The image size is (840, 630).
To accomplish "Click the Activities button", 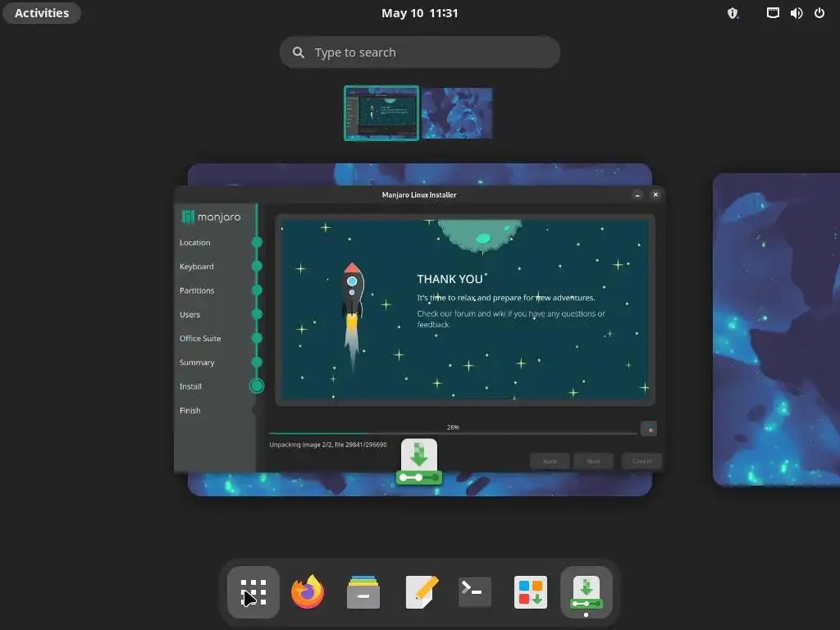I will [x=42, y=13].
